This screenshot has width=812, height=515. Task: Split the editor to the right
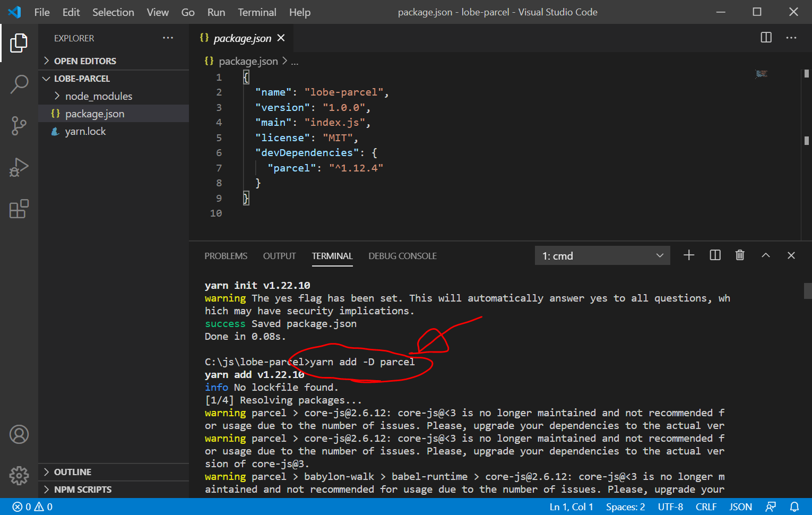pos(766,37)
